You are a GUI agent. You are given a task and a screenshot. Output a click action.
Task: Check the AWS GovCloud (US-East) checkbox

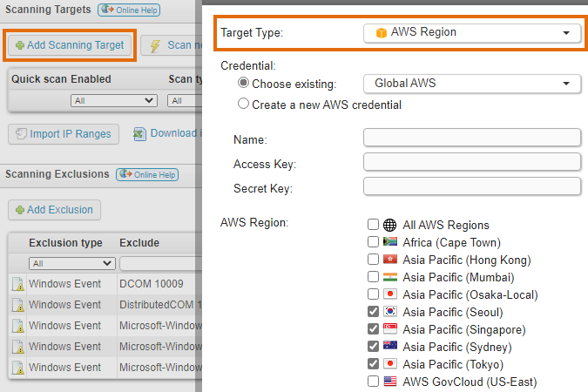point(373,382)
